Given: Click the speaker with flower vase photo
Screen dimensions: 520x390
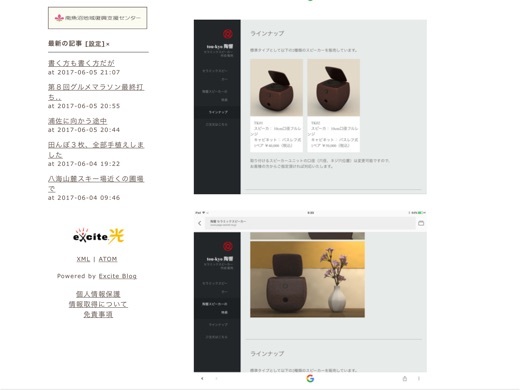Looking at the screenshot, I should click(x=307, y=279).
